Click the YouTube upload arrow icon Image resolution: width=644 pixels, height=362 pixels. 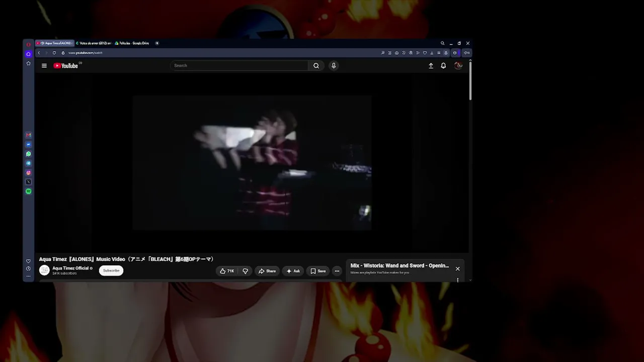tap(431, 66)
